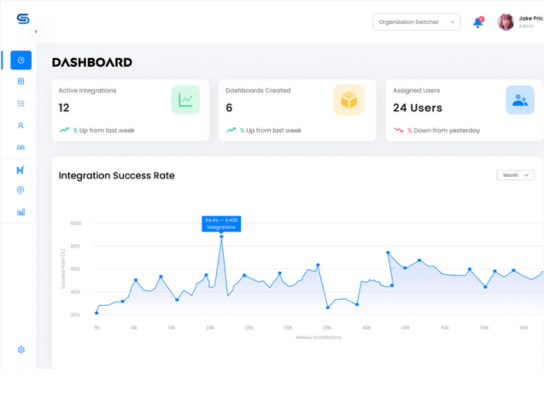Select the list icon in sidebar
This screenshot has height=400, width=544.
point(21,103)
